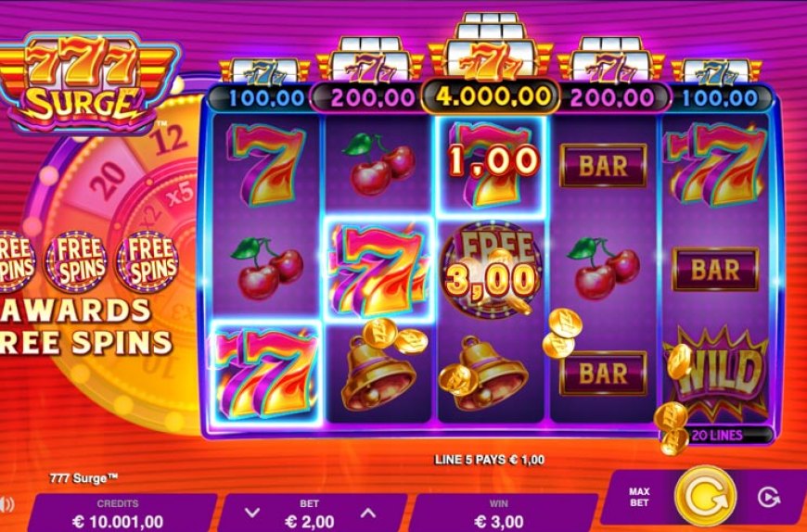Screen dimensions: 807x532
Task: Click the MAX BET button
Action: coord(639,497)
